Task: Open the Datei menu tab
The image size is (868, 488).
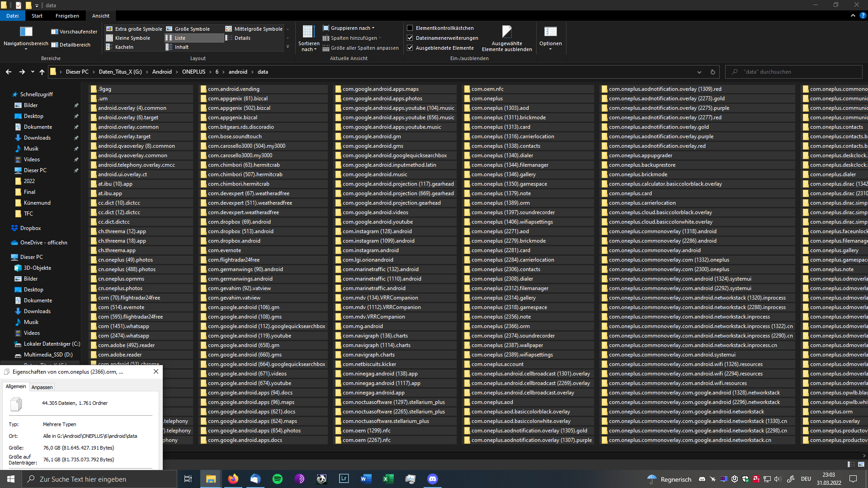Action: [12, 16]
